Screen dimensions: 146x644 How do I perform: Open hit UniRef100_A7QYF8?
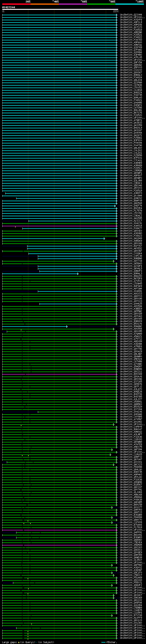click(x=131, y=20)
